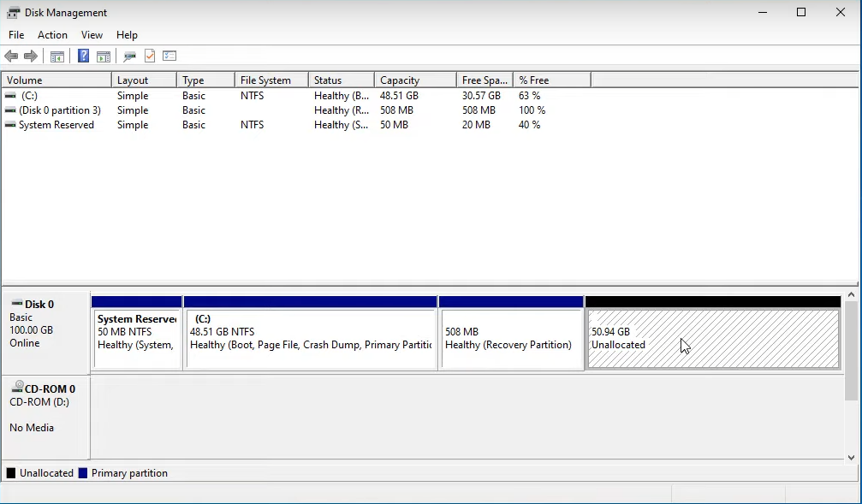Click the drive icon beside (C:) volume
This screenshot has width=862, height=504.
point(10,96)
